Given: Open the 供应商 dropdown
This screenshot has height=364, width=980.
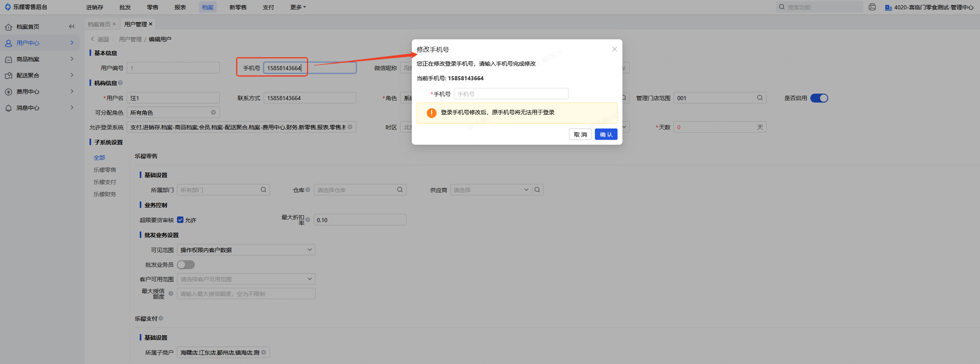Looking at the screenshot, I should 491,190.
